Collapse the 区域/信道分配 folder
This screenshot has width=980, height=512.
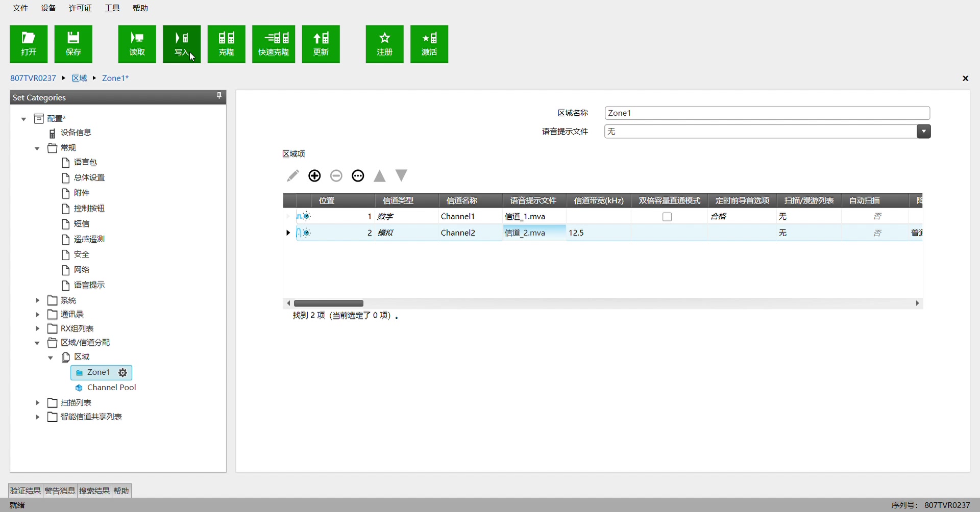pyautogui.click(x=37, y=343)
